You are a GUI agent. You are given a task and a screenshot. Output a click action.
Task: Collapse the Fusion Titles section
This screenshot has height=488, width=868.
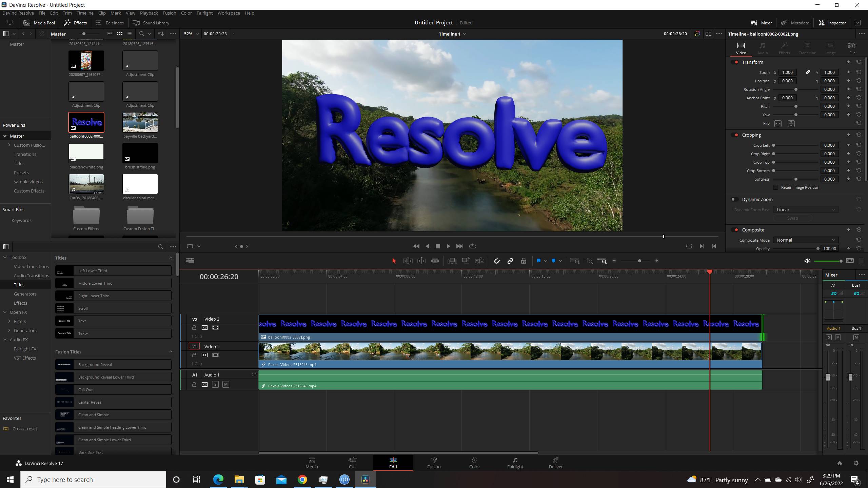pos(171,352)
